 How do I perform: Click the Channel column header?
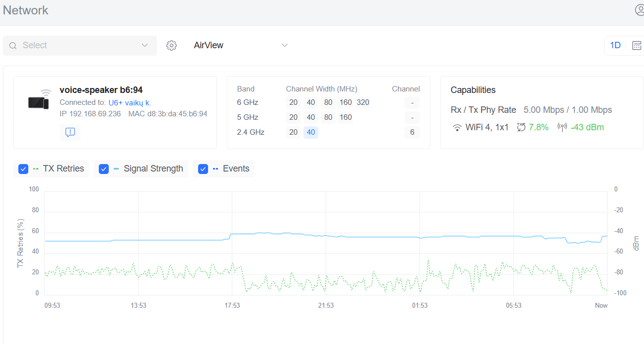pos(406,89)
